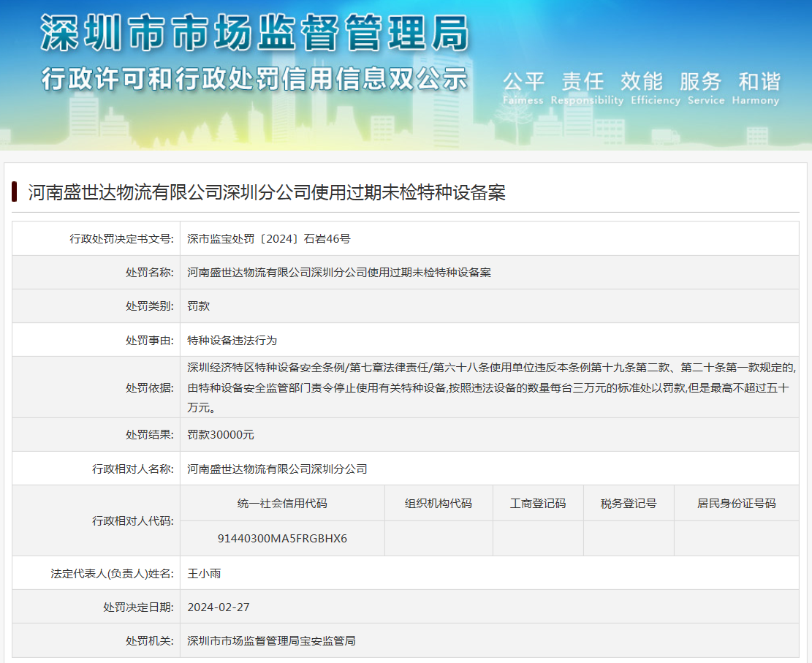Image resolution: width=812 pixels, height=663 pixels.
Task: Click column header 统一社会信用代码
Action: click(x=282, y=504)
